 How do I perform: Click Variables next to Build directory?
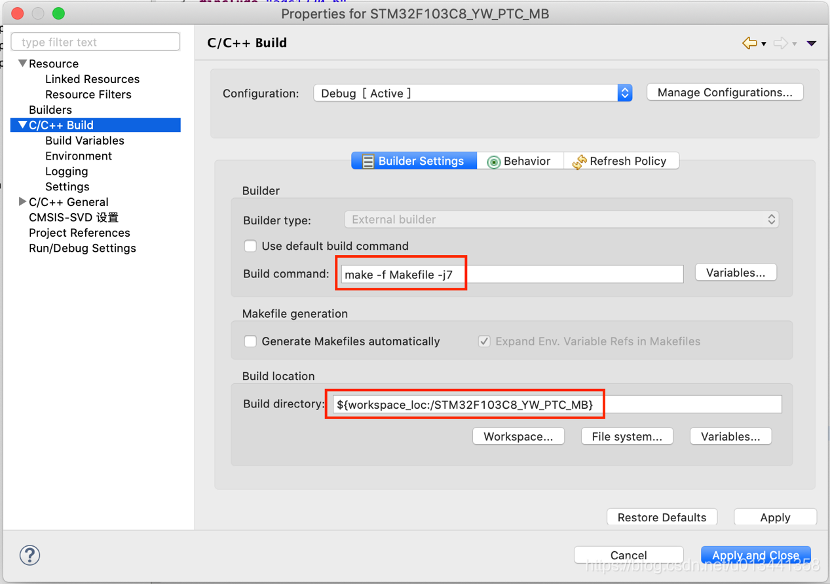(x=730, y=435)
